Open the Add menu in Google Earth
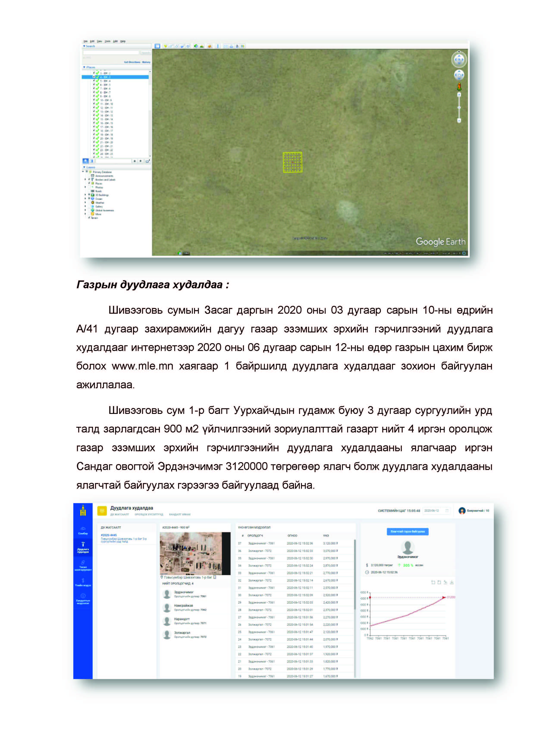This screenshot has width=535, height=756. tap(115, 41)
